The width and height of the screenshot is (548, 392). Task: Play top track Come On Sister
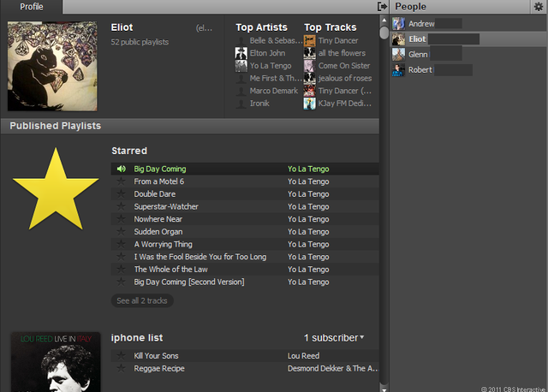(344, 66)
